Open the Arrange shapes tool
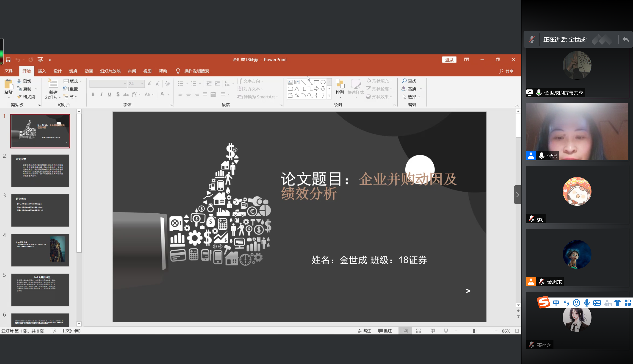 pos(340,86)
